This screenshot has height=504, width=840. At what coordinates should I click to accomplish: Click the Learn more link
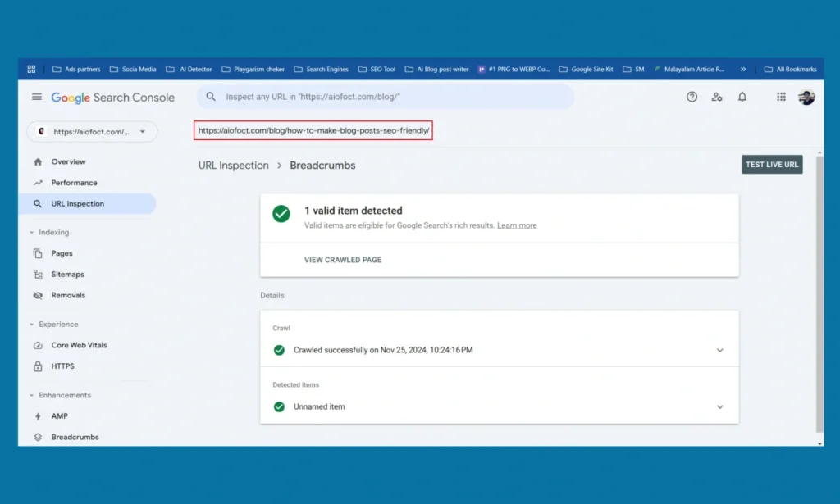[517, 225]
